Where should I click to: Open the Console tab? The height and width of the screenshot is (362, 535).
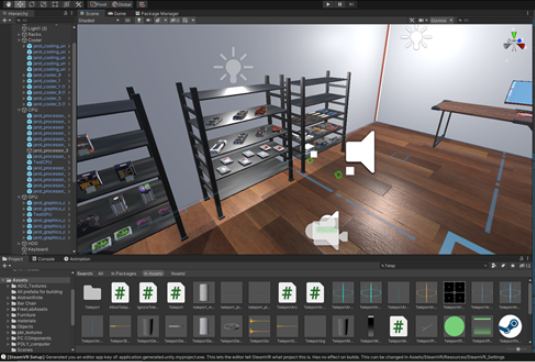[43, 259]
